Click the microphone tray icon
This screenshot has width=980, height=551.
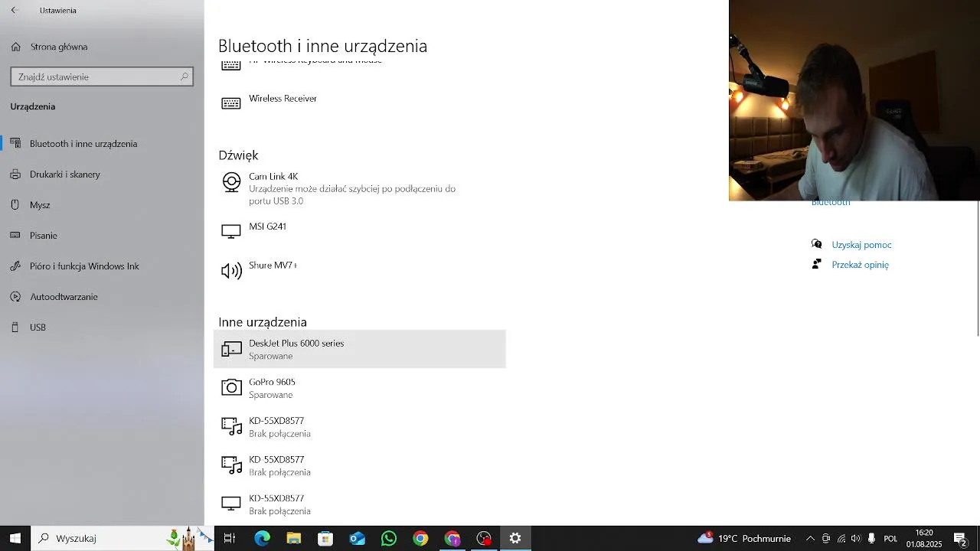[x=871, y=539]
